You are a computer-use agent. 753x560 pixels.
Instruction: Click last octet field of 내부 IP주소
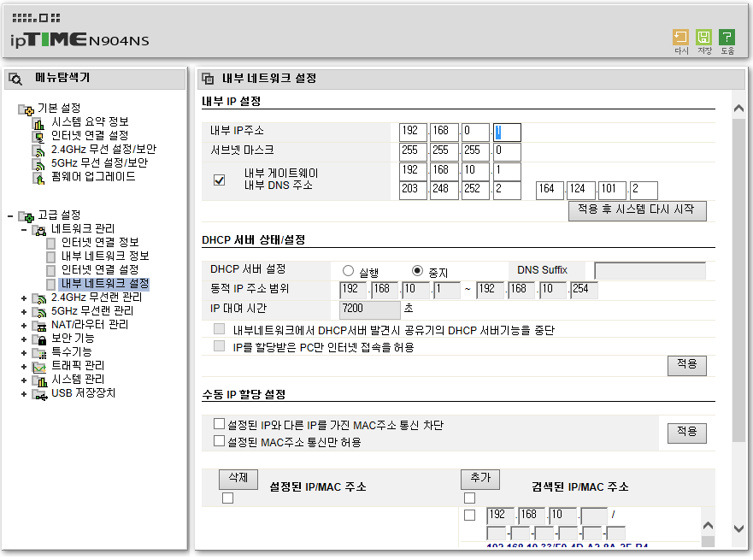pyautogui.click(x=507, y=132)
